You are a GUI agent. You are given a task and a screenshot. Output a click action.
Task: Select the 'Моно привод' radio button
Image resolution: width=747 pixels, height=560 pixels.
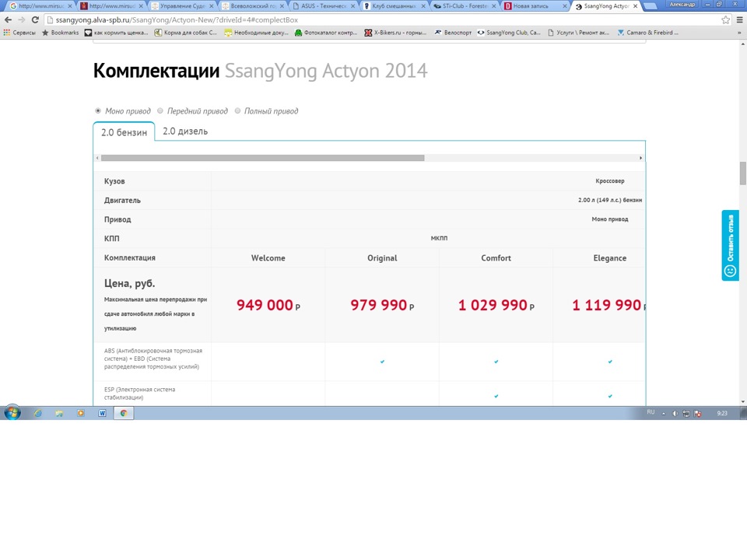(98, 110)
